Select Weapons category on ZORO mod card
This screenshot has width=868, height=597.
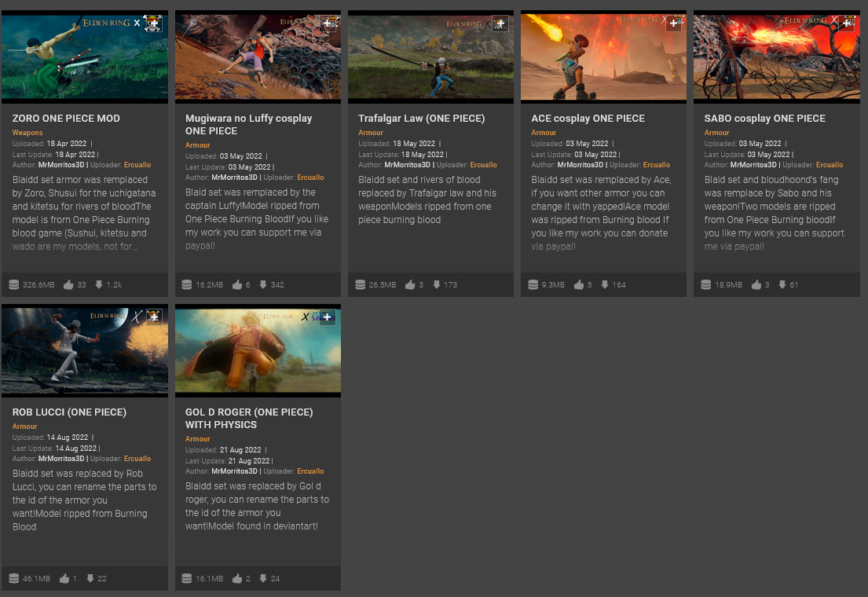27,133
